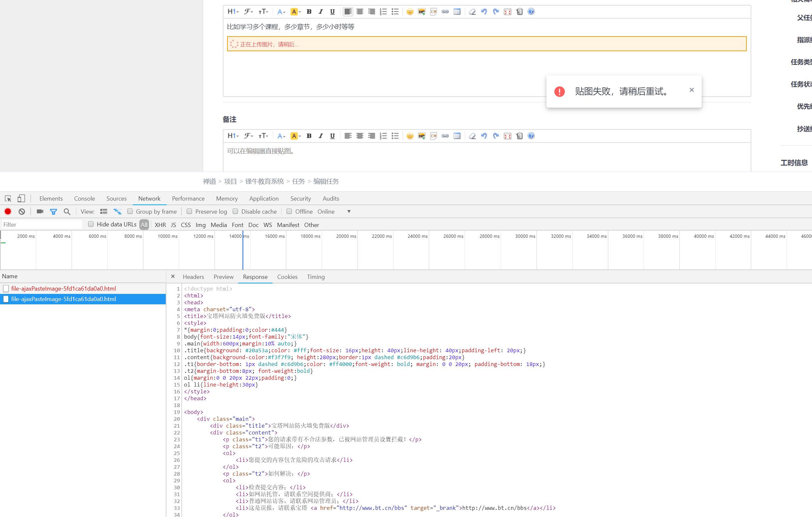Stop network recording with red button

click(8, 212)
